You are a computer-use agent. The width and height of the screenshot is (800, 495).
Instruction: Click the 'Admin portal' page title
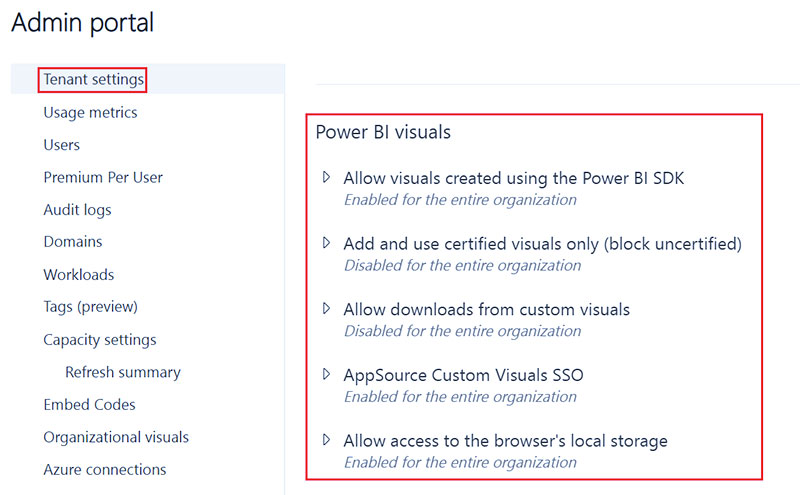click(x=83, y=23)
